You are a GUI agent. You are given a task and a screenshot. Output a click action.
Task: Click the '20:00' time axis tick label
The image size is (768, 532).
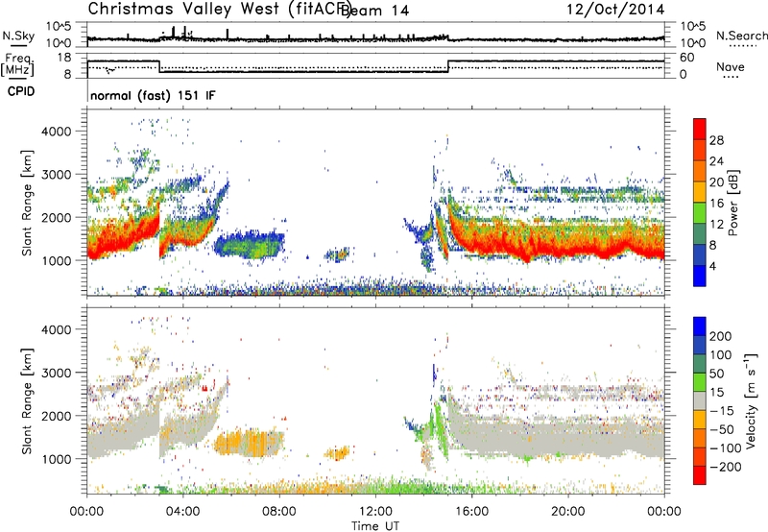[567, 512]
